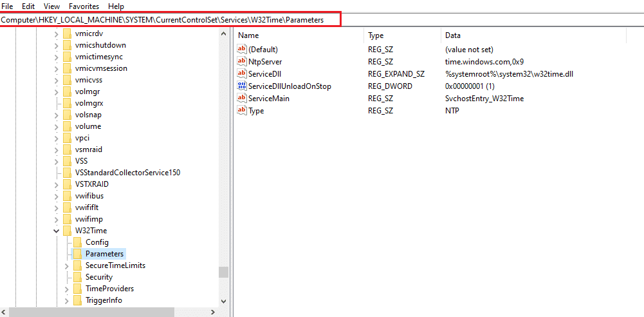Expand the TimeProviders key
The image size is (644, 317).
pyautogui.click(x=67, y=289)
